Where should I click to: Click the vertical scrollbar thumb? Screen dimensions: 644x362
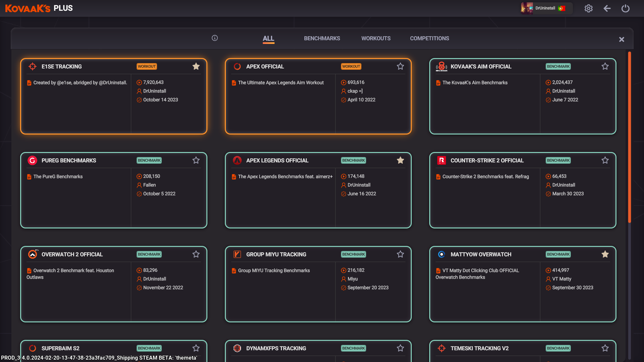(x=630, y=137)
